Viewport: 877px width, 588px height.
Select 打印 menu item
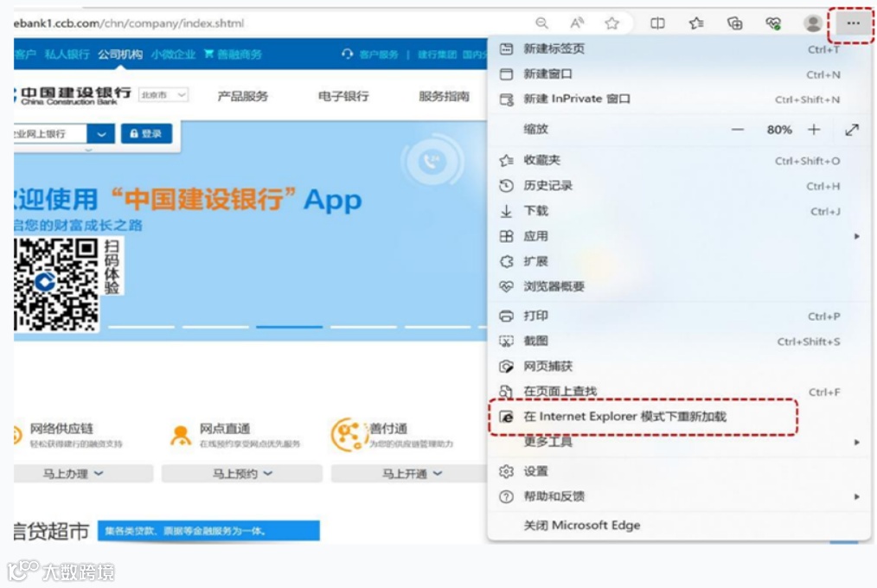[678, 316]
